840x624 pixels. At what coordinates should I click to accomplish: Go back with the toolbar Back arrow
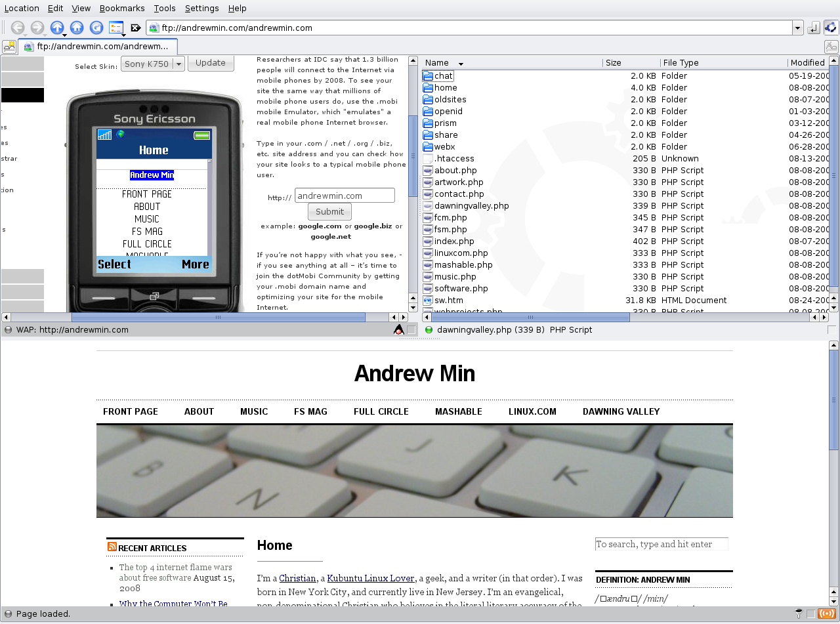(18, 28)
